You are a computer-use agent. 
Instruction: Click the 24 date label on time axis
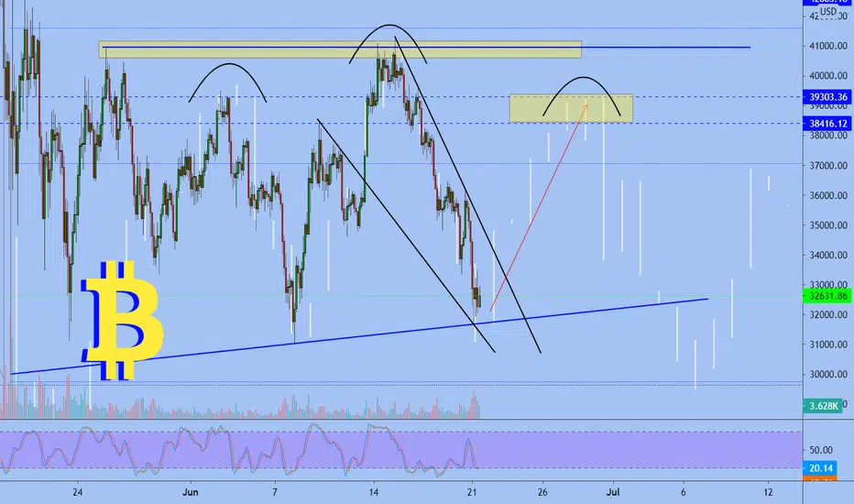coord(78,492)
